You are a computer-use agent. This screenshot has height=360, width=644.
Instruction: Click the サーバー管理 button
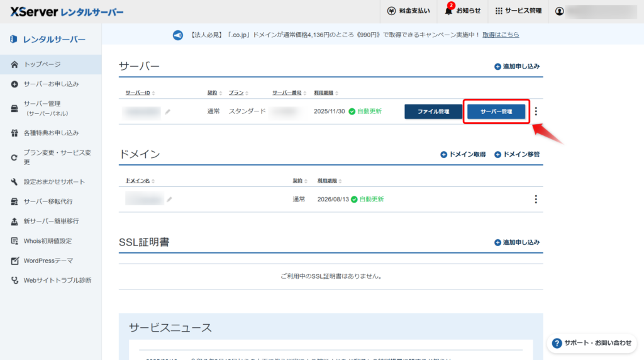tap(496, 111)
